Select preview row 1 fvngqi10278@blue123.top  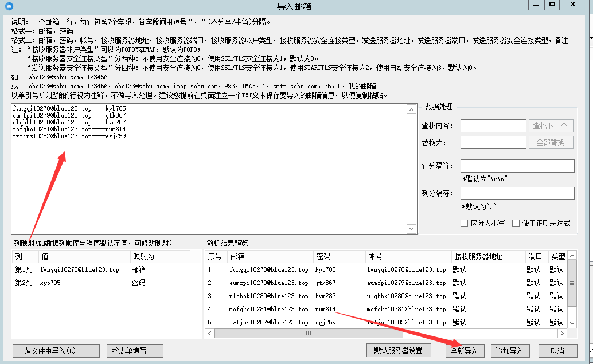click(386, 270)
